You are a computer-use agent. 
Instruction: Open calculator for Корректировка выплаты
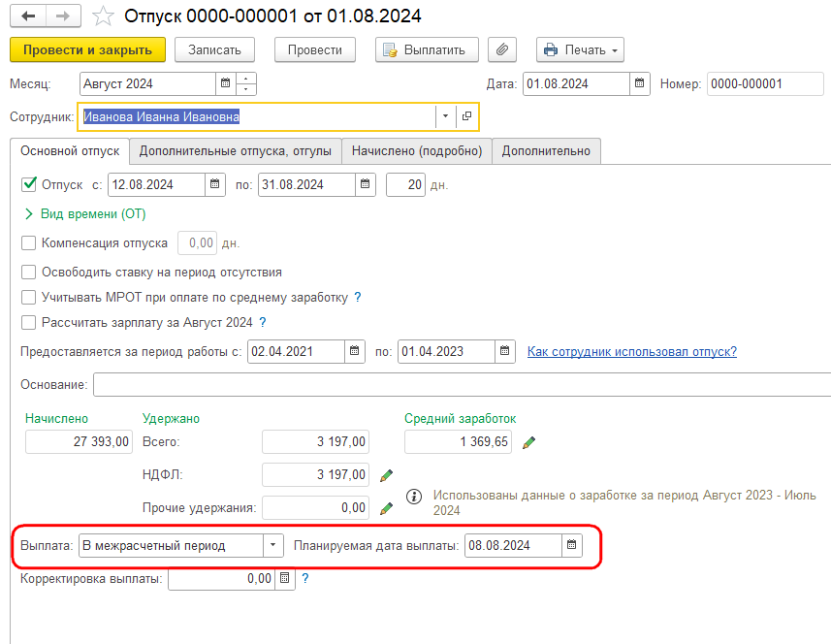click(285, 578)
